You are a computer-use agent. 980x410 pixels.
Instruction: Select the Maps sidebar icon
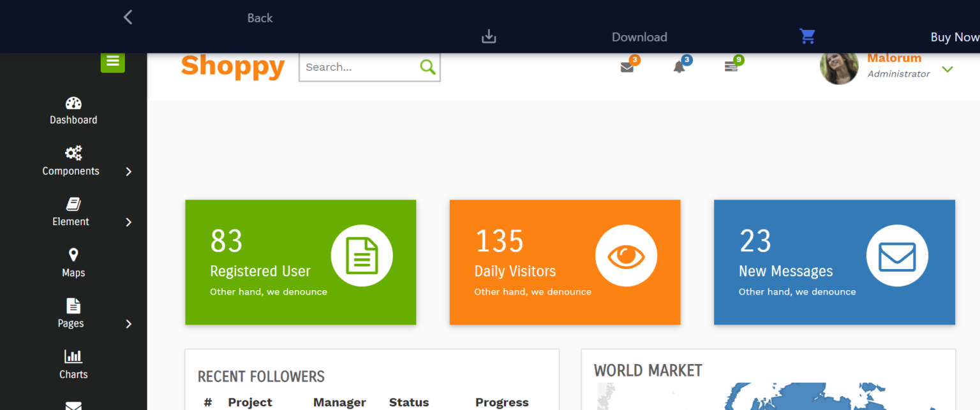tap(73, 263)
